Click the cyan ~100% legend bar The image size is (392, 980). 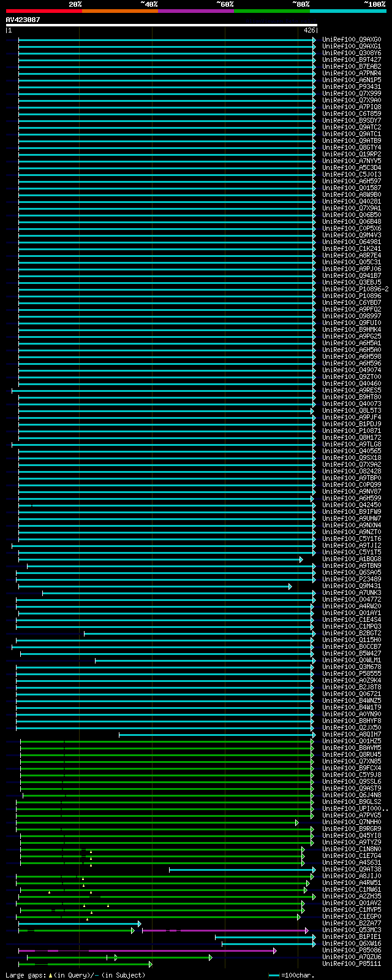coord(347,11)
